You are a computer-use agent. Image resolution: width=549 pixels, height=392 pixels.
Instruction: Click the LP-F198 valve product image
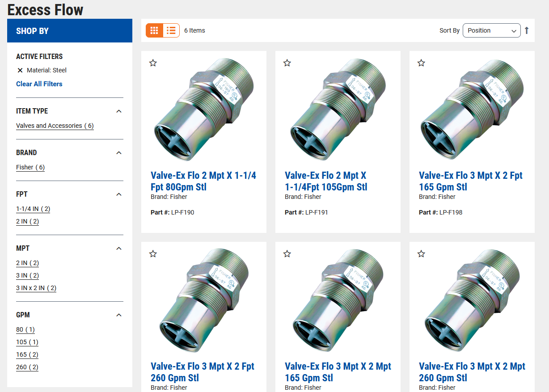(472, 110)
